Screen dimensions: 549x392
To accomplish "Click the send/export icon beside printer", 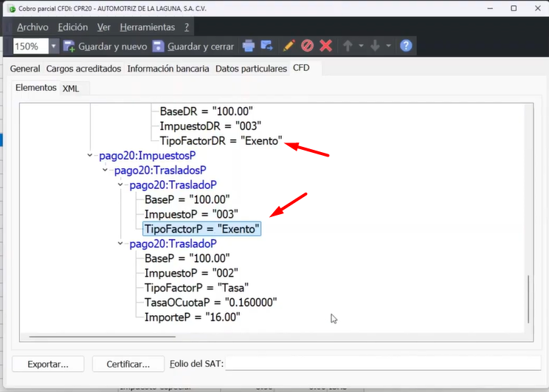I will (x=267, y=46).
